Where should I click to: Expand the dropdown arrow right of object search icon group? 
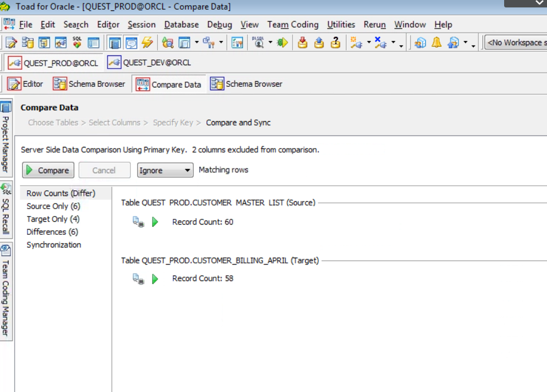(197, 42)
